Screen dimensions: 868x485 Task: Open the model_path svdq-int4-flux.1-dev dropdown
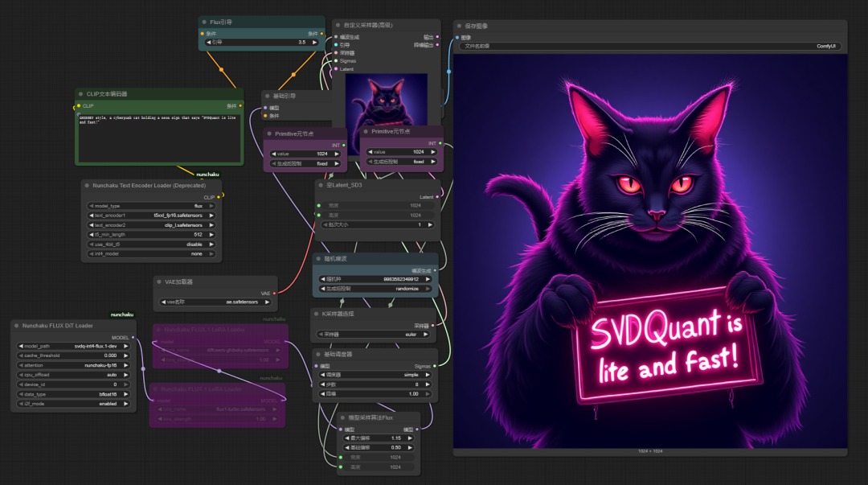click(74, 347)
